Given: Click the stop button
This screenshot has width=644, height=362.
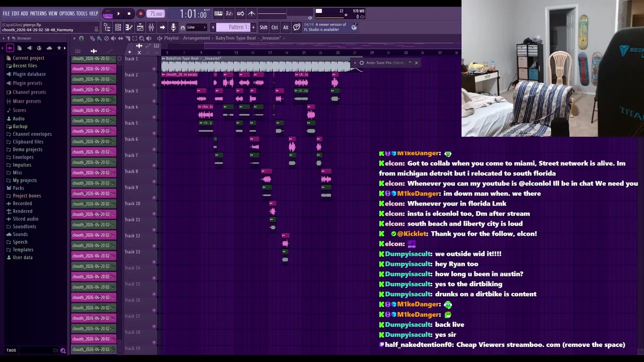Looking at the screenshot, I should [129, 14].
